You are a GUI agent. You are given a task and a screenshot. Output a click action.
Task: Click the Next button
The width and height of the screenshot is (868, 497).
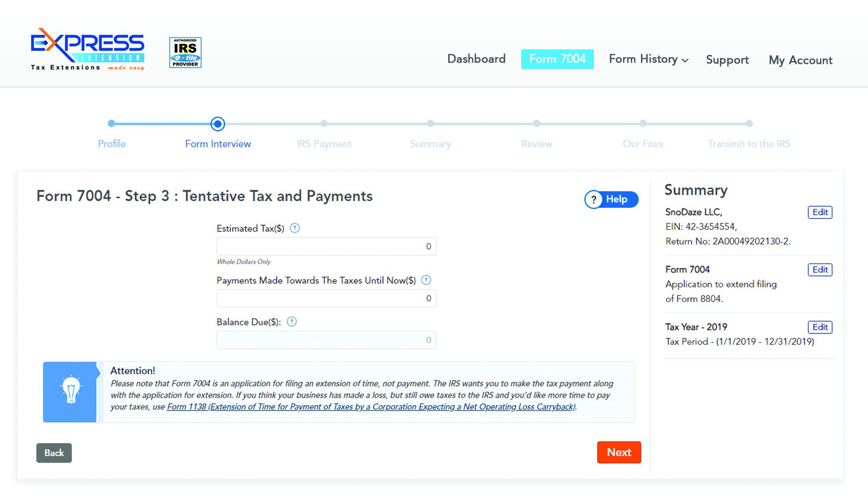(x=619, y=452)
